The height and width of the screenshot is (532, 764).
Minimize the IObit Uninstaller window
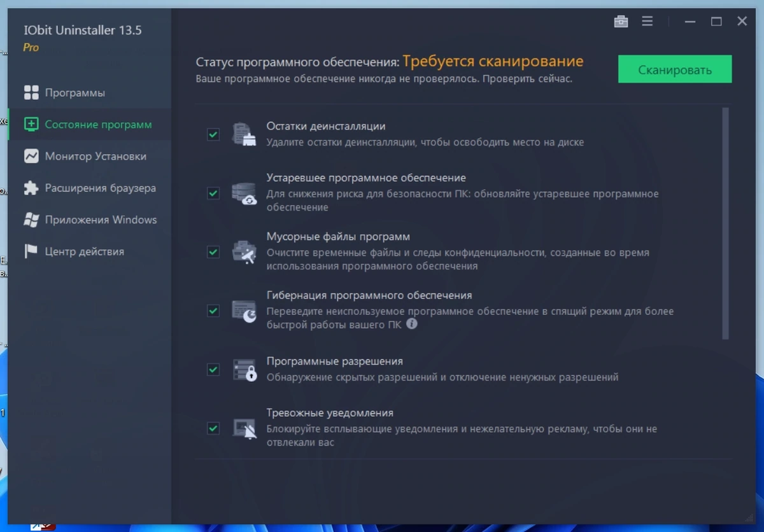click(690, 22)
